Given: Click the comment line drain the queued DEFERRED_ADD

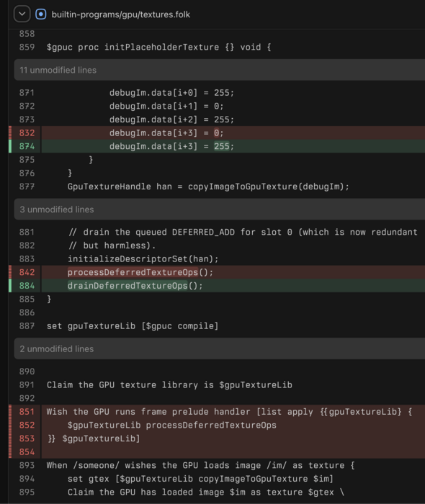Looking at the screenshot, I should [x=243, y=232].
